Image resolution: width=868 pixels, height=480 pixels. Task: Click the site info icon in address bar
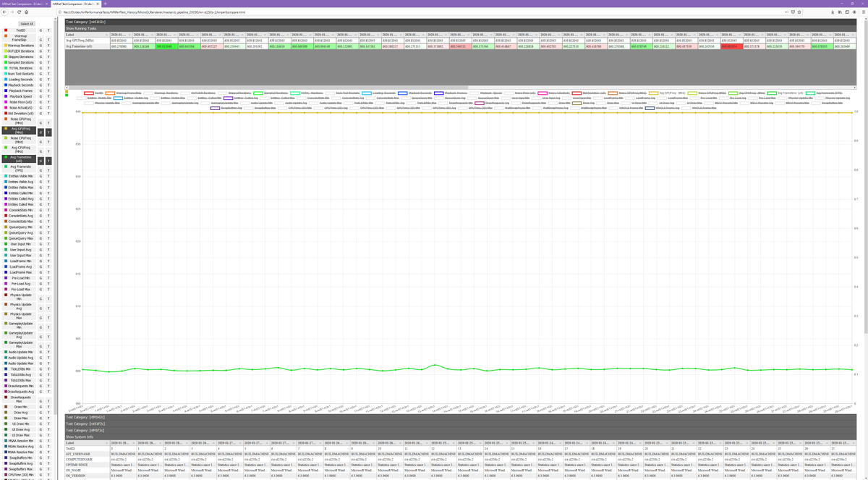click(x=60, y=12)
